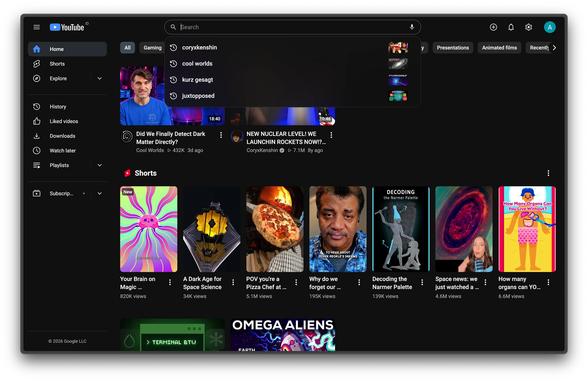Click in the Search input field
Viewport: 588px width, 381px height.
tap(293, 27)
